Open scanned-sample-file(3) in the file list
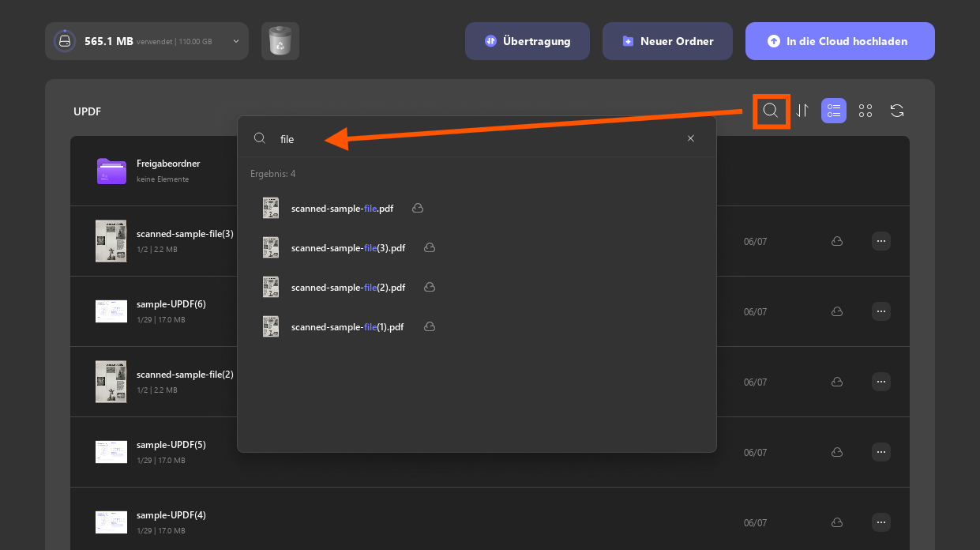This screenshot has width=980, height=550. (x=185, y=234)
